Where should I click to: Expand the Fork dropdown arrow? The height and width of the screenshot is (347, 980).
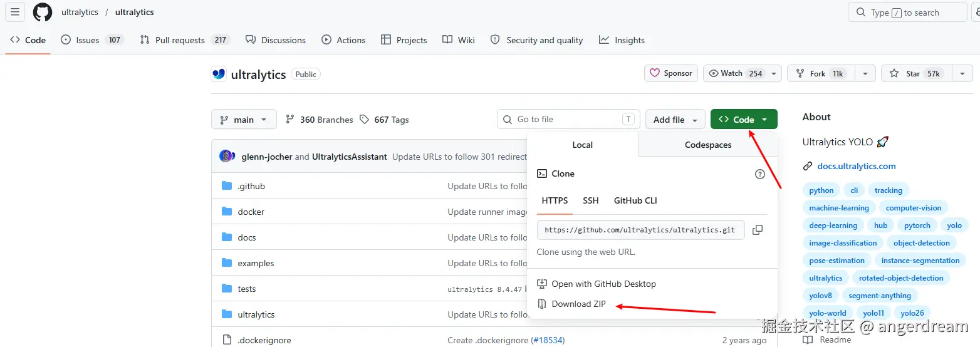click(x=865, y=73)
